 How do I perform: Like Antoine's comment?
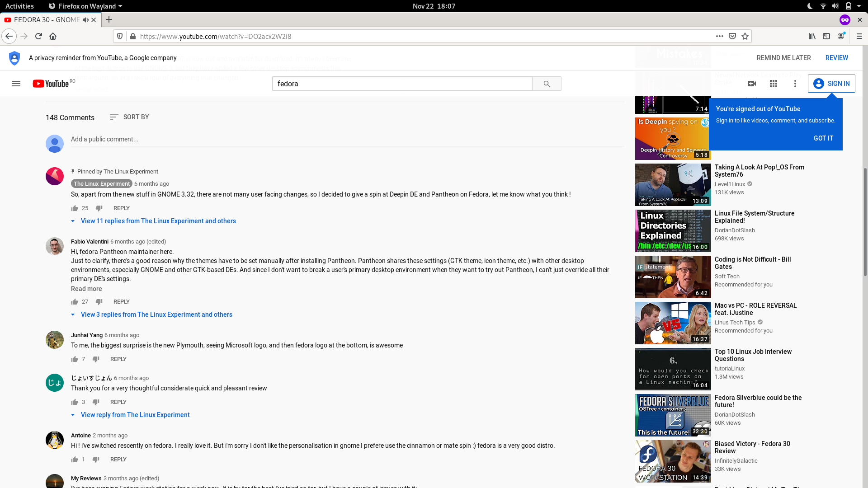[75, 460]
